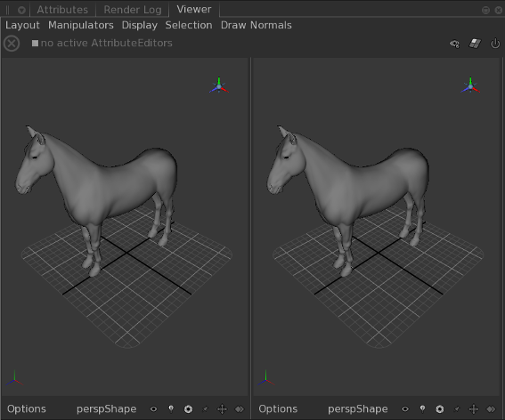
Task: Open Options in the right viewport
Action: pos(278,409)
